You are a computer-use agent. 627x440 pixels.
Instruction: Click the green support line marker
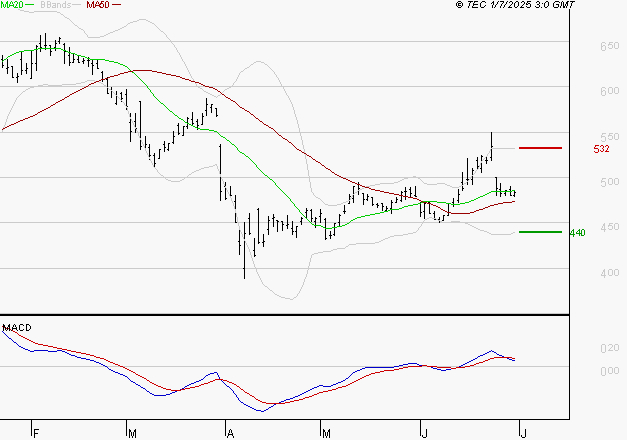(x=540, y=232)
